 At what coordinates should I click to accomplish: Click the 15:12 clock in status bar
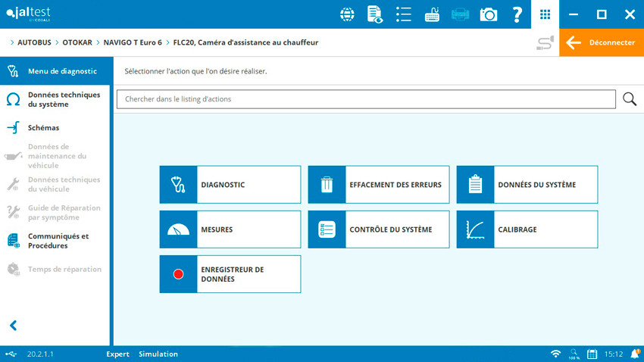coord(613,354)
